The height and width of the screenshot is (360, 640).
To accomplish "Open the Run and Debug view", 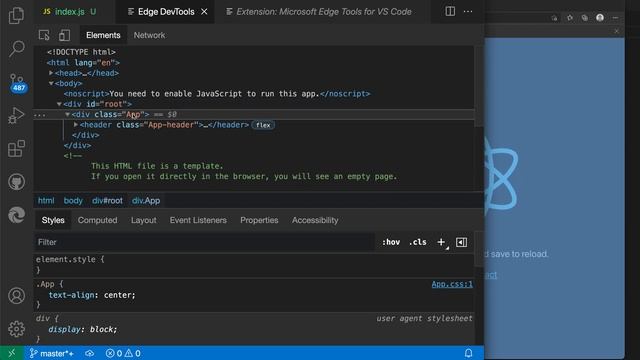I will tap(16, 116).
